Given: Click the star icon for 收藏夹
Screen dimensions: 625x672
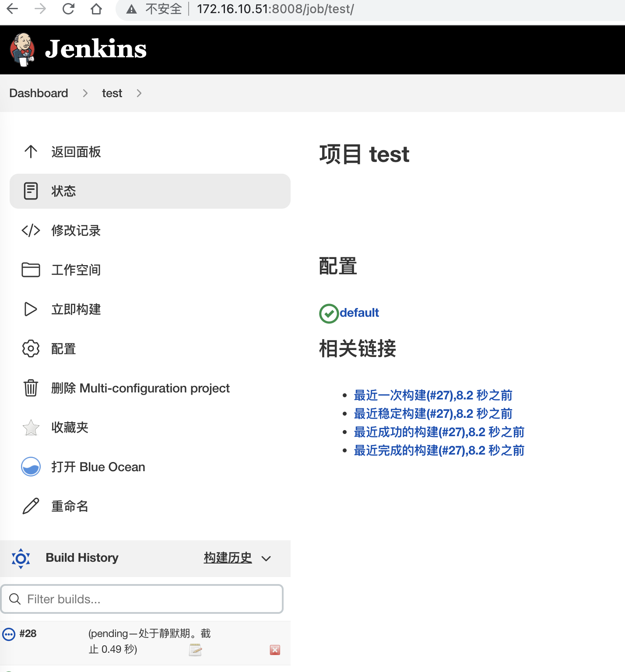Looking at the screenshot, I should 31,427.
